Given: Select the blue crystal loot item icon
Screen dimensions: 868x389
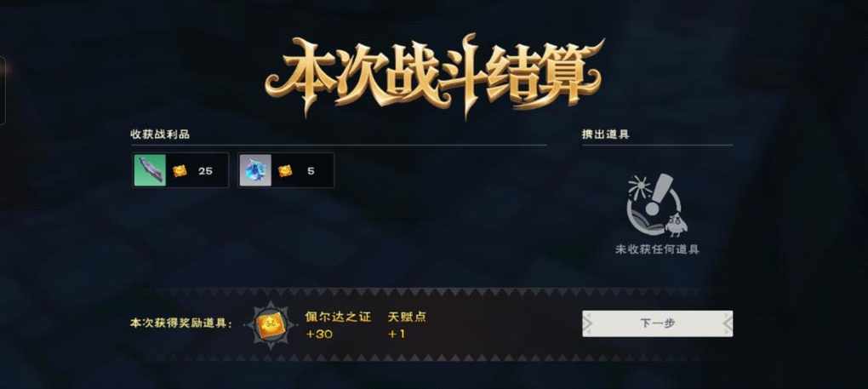Looking at the screenshot, I should click(x=256, y=170).
